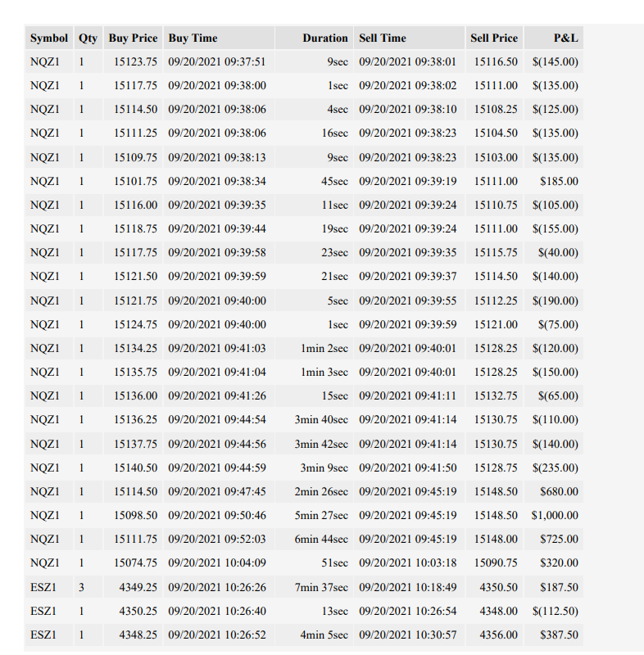This screenshot has width=644, height=655.
Task: Select the buy price 15123.75 cell
Action: (133, 62)
